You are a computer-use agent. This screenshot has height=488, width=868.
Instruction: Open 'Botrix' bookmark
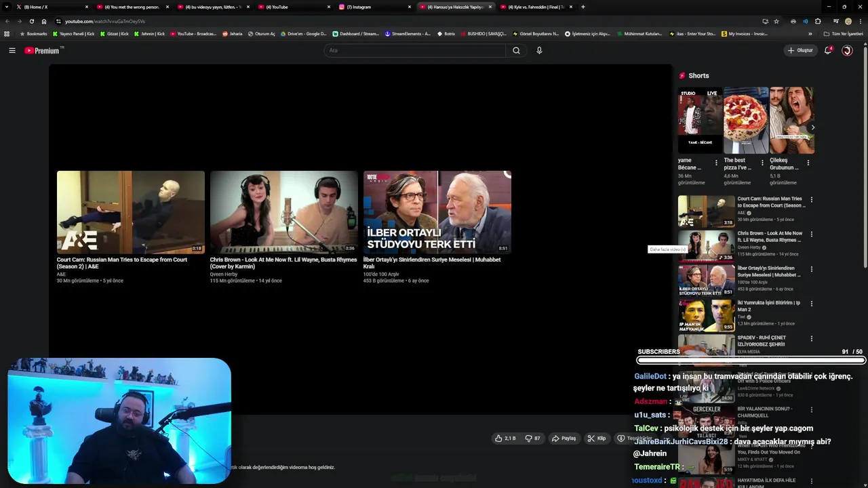pyautogui.click(x=446, y=34)
